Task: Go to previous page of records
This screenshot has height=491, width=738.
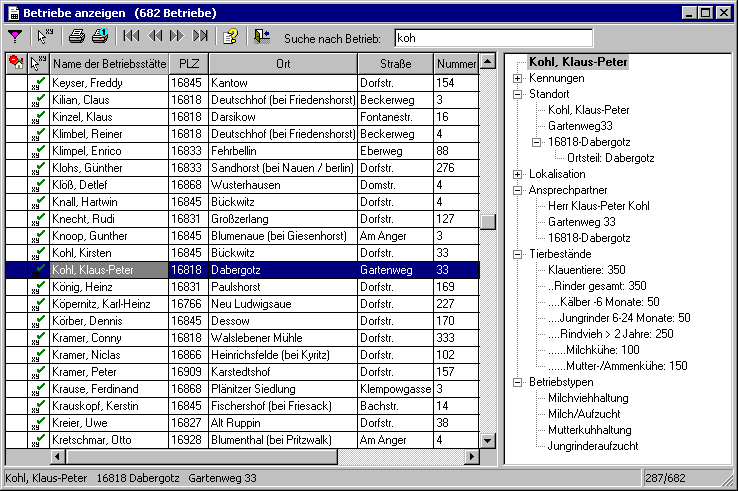Action: [x=155, y=36]
